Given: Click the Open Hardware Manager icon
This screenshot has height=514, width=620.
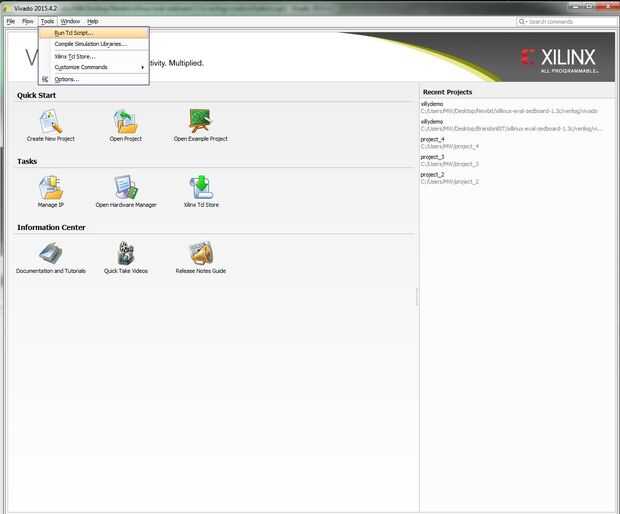Looking at the screenshot, I should (x=126, y=187).
